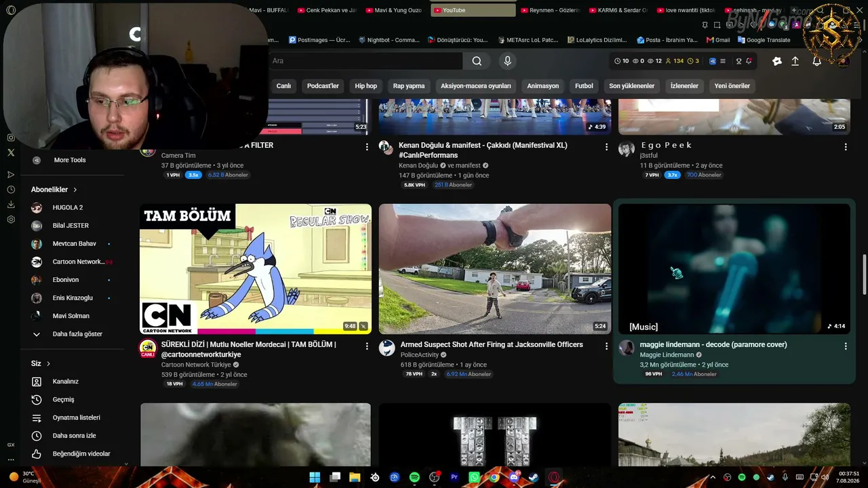Screen dimensions: 868x488
Task: Open options menu for Regular Show video
Action: pyautogui.click(x=367, y=346)
